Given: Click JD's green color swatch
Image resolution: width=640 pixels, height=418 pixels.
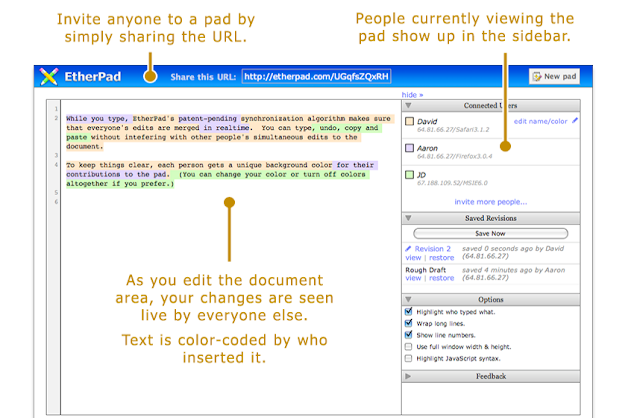Looking at the screenshot, I should pos(409,175).
